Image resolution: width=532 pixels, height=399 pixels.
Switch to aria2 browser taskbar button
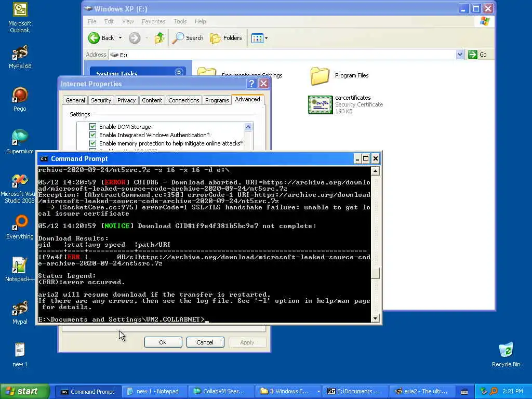[x=421, y=392]
